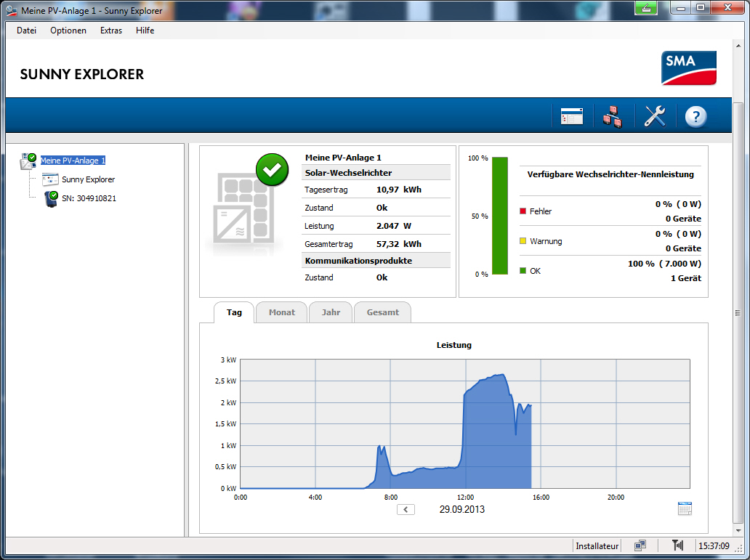Select inverter SN: 304910821

[89, 198]
